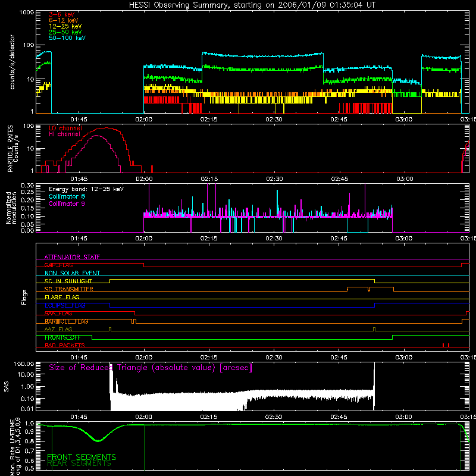Click the 'counts/s/detector' axis label
The height and width of the screenshot is (476, 476).
(x=12, y=62)
